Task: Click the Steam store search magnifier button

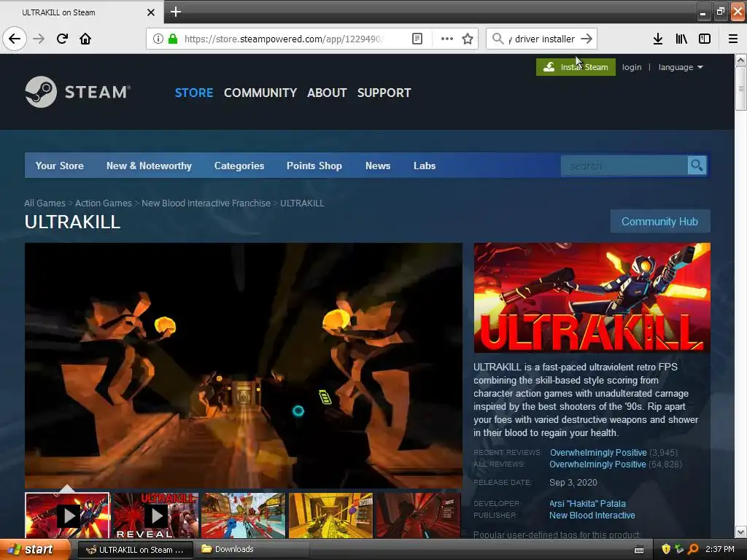Action: pos(697,166)
